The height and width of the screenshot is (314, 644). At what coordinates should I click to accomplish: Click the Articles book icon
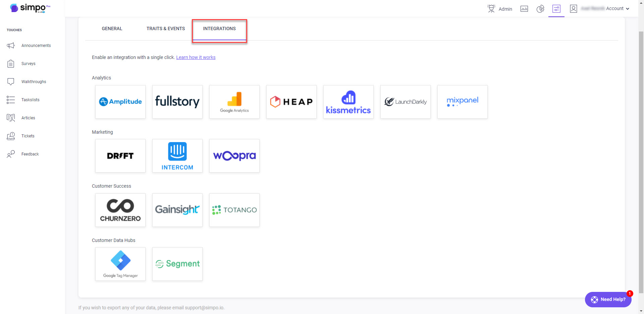pyautogui.click(x=11, y=118)
